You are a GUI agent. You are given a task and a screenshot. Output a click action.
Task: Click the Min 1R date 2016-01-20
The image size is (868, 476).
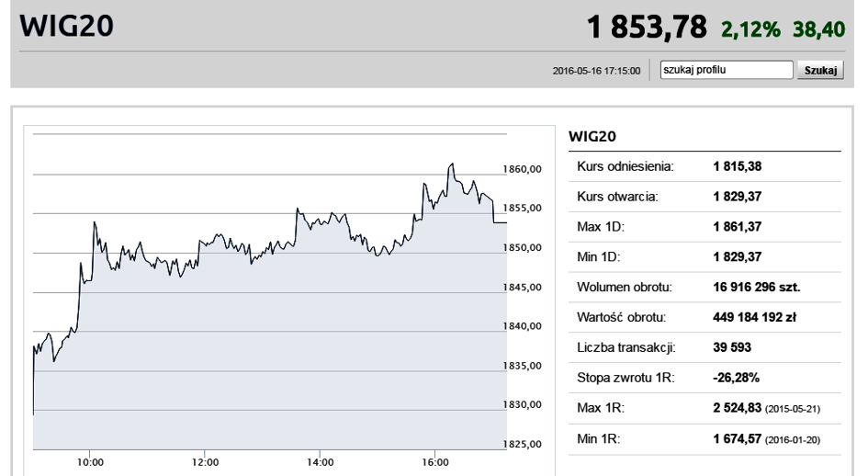coord(792,440)
